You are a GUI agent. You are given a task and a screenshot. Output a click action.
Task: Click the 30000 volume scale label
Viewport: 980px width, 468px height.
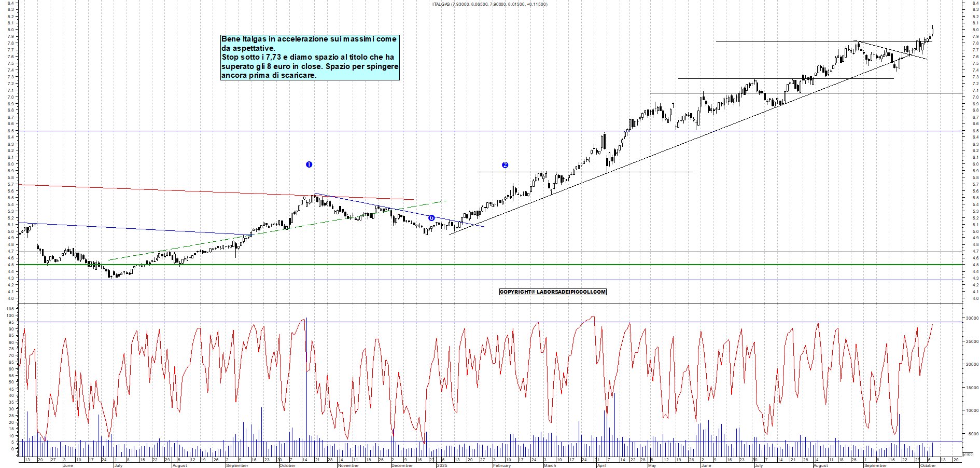point(971,319)
